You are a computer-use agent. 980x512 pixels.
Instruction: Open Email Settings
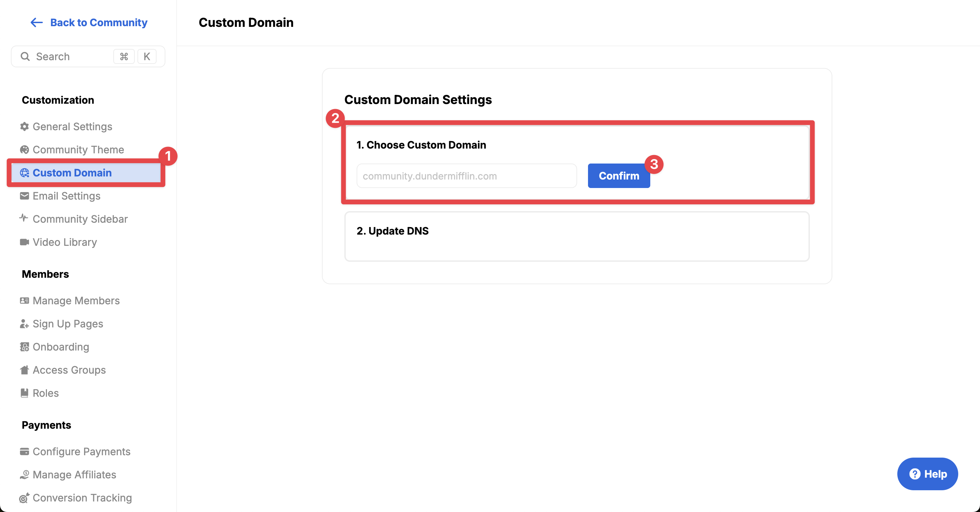point(67,196)
